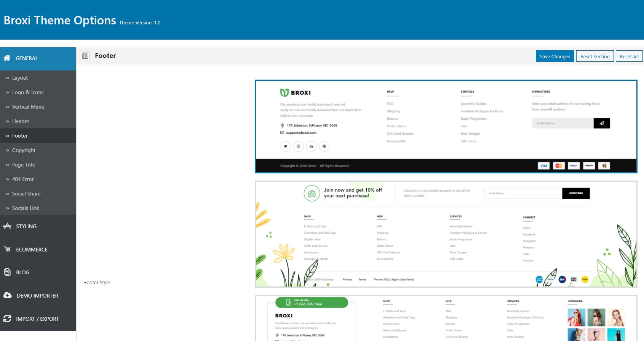Pick the third footer style with Instagram
The height and width of the screenshot is (341, 644).
pos(446,318)
